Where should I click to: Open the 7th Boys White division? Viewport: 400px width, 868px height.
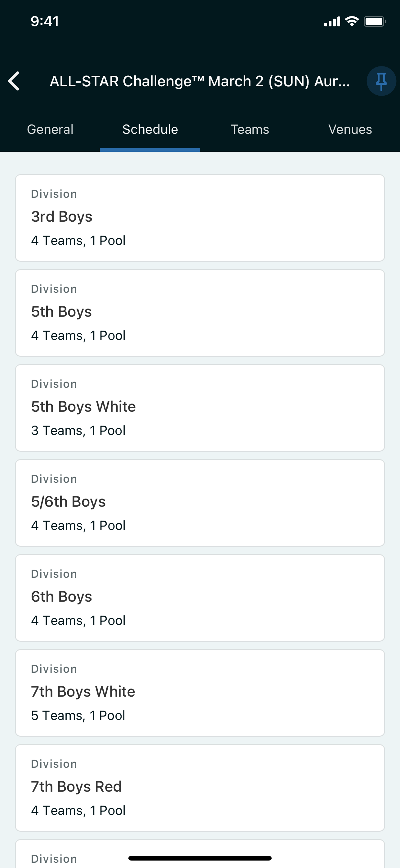200,693
